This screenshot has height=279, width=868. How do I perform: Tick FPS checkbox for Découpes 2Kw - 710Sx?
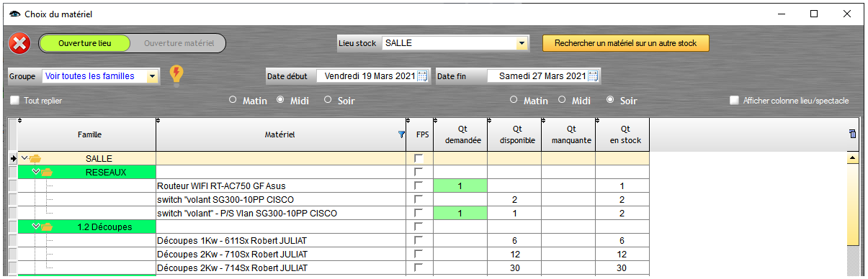(x=419, y=255)
